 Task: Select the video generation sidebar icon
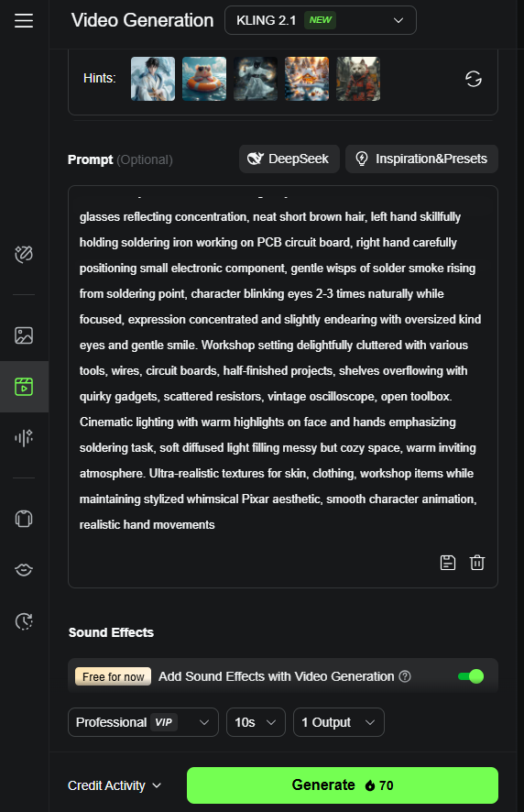coord(24,387)
